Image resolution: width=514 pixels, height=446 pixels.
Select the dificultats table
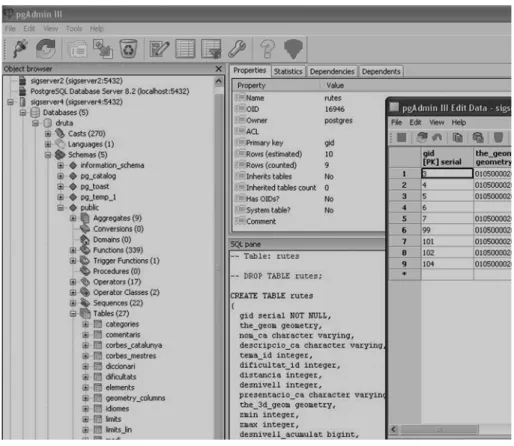(x=121, y=377)
